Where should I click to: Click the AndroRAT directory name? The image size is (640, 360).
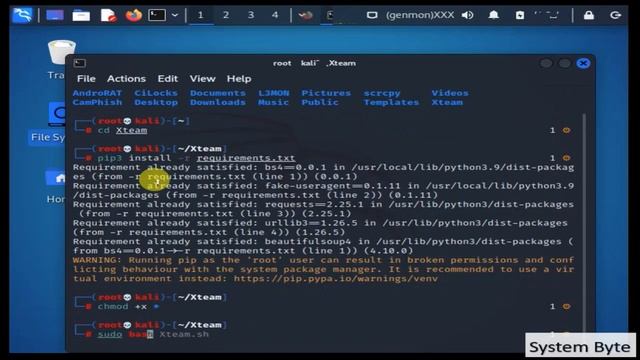97,93
